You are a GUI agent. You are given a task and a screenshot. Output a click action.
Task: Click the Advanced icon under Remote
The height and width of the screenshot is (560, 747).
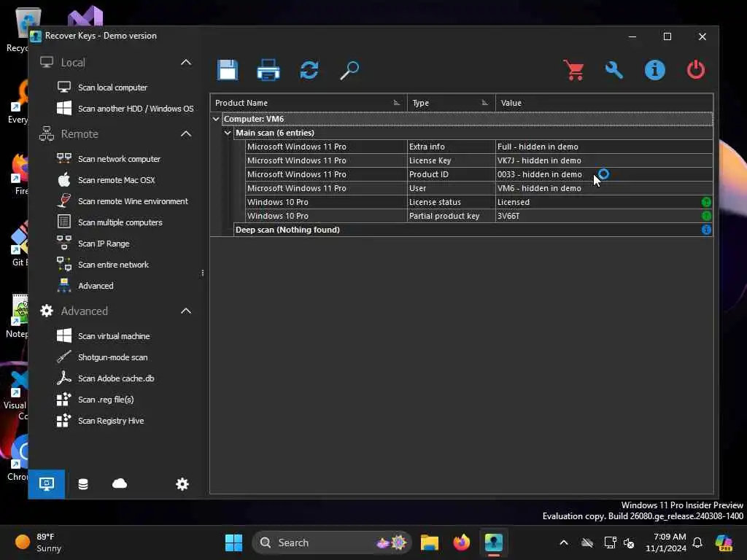coord(64,285)
